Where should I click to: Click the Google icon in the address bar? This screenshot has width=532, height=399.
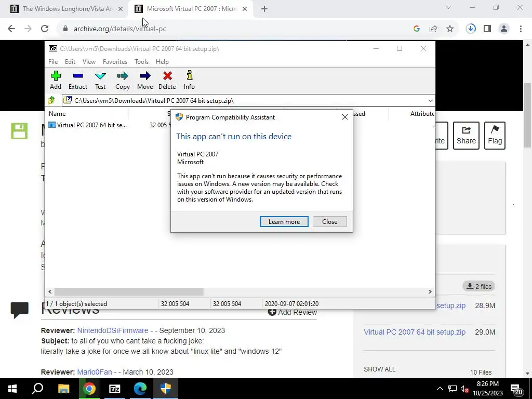click(417, 29)
